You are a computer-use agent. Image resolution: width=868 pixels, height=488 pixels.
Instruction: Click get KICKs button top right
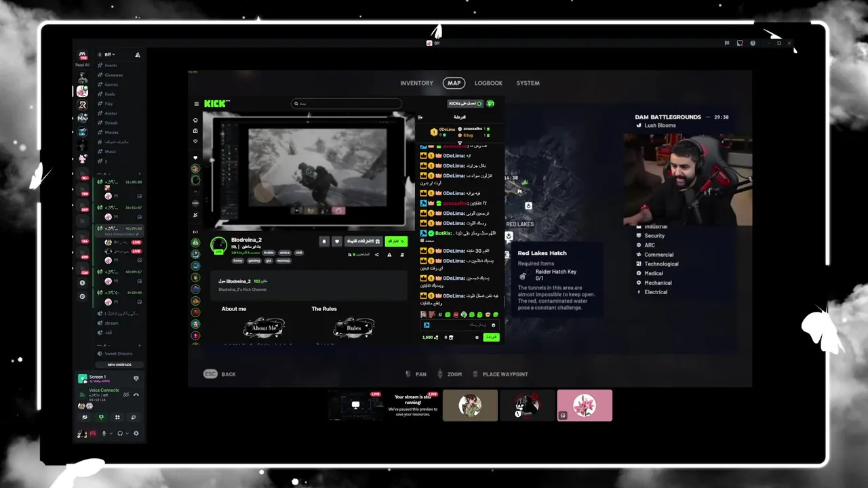(x=465, y=104)
